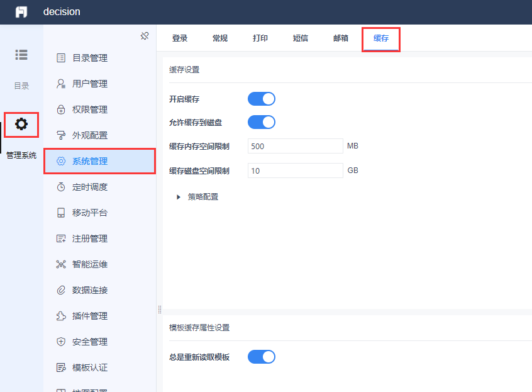The image size is (532, 392).
Task: Click the 外观配置 paint roller icon
Action: point(61,135)
